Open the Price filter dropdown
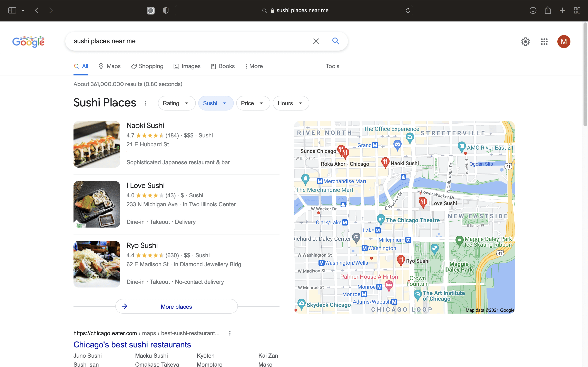The height and width of the screenshot is (367, 588). coord(253,103)
